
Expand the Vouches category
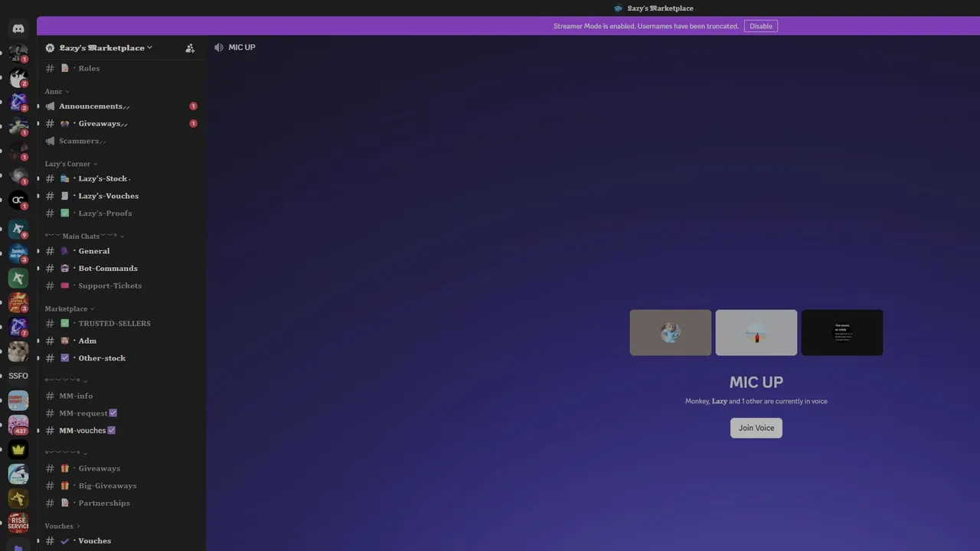(x=62, y=526)
